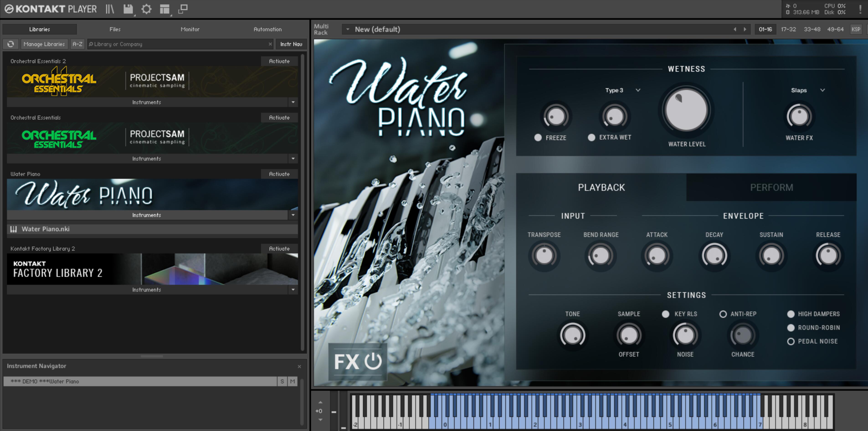Solo the Water Piano instrument with S

pos(282,382)
